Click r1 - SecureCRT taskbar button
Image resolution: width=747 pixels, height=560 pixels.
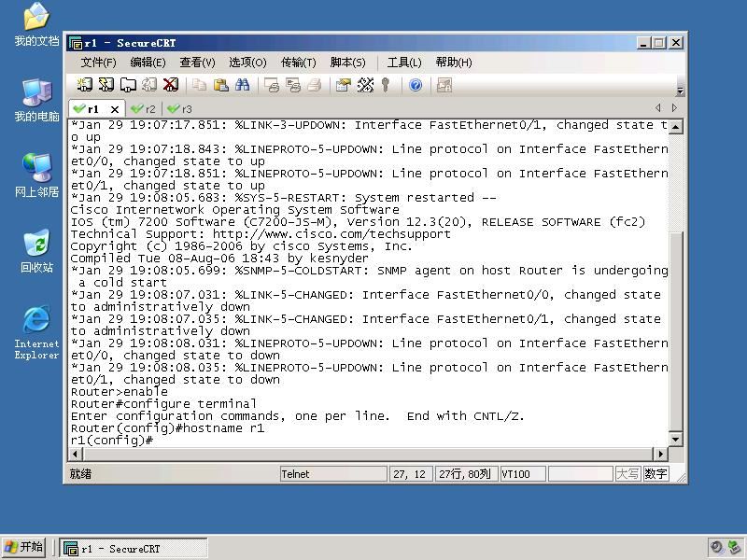[134, 548]
